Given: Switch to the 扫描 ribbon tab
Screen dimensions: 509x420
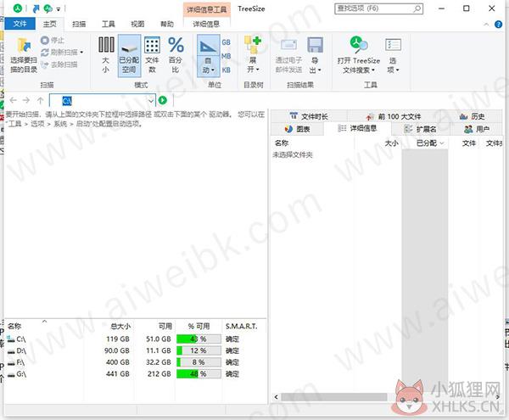Looking at the screenshot, I should [x=79, y=24].
